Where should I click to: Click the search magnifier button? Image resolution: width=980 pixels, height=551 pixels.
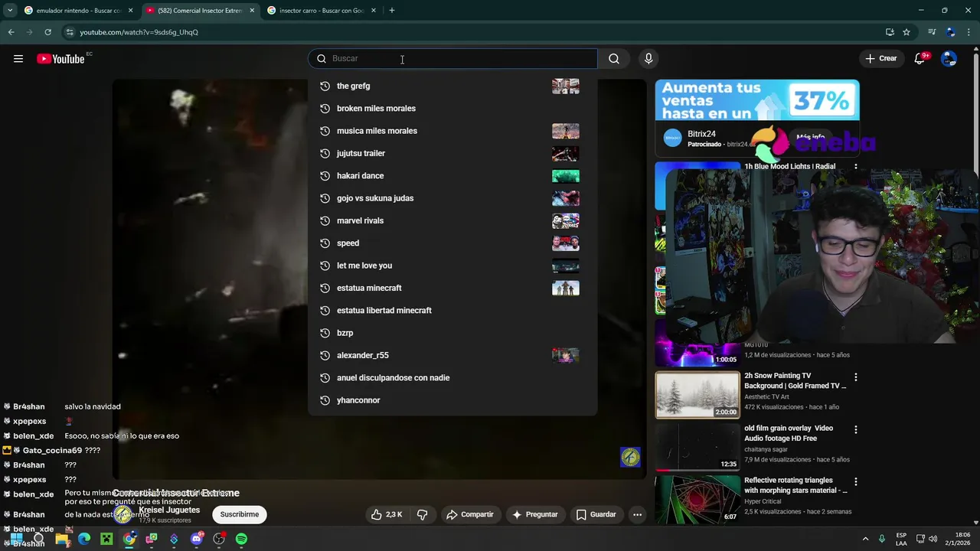tap(614, 59)
